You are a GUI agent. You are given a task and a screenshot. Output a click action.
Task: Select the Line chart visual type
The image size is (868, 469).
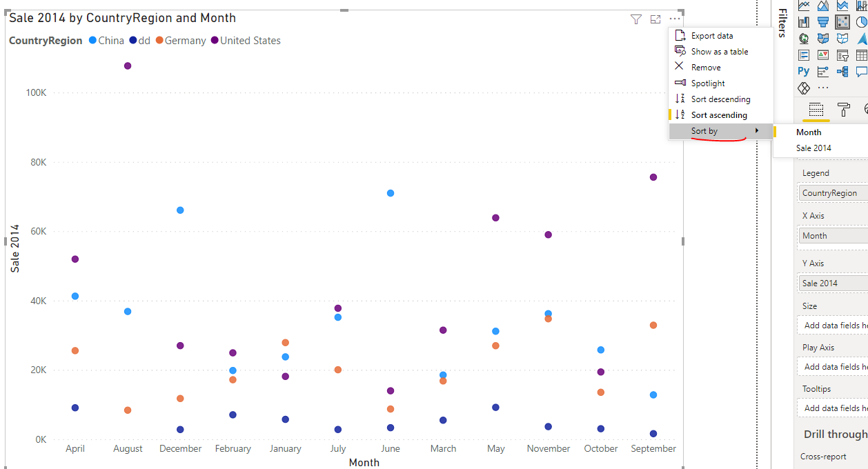pos(804,6)
